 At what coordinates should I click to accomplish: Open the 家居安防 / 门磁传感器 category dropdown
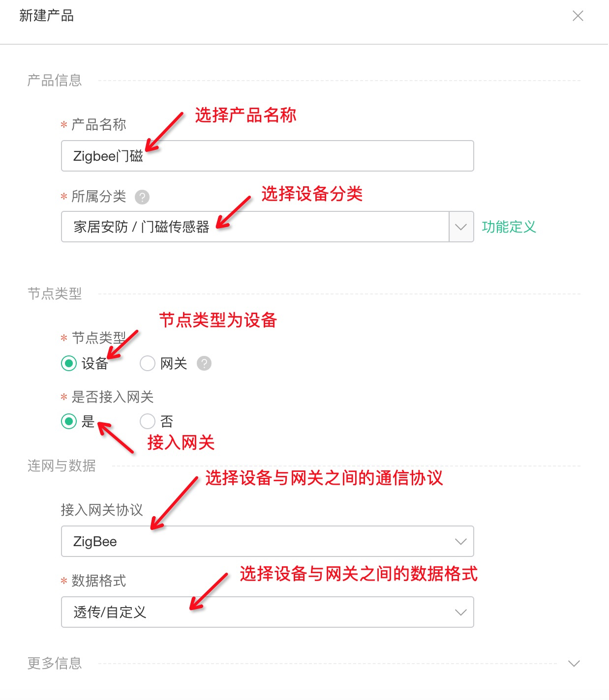[x=268, y=227]
